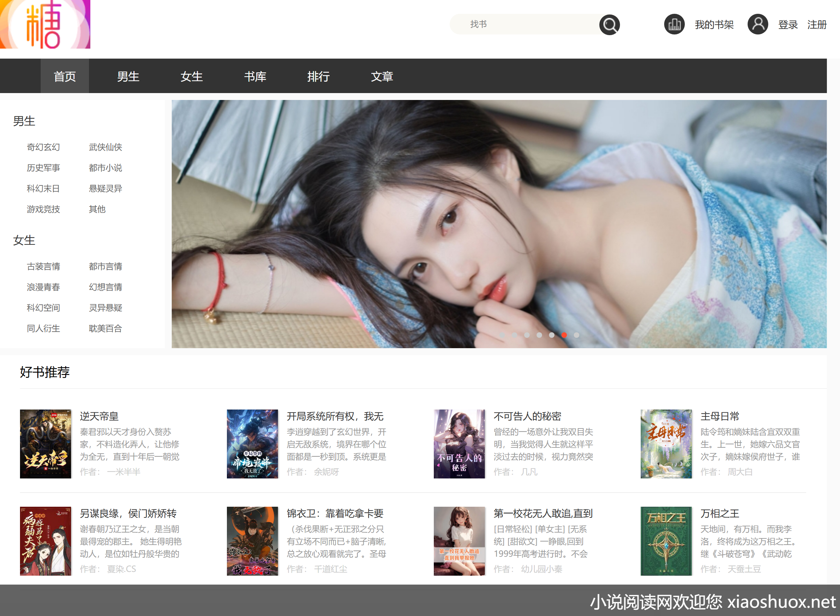Image resolution: width=840 pixels, height=616 pixels.
Task: Open title link 锦衣卫：靠着吃拿卡要
Action: [x=334, y=514]
